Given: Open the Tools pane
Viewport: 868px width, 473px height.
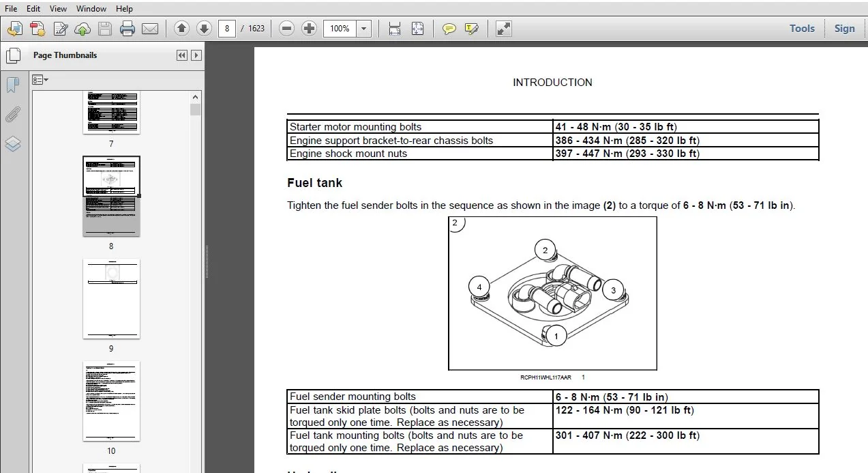Looking at the screenshot, I should click(x=802, y=29).
